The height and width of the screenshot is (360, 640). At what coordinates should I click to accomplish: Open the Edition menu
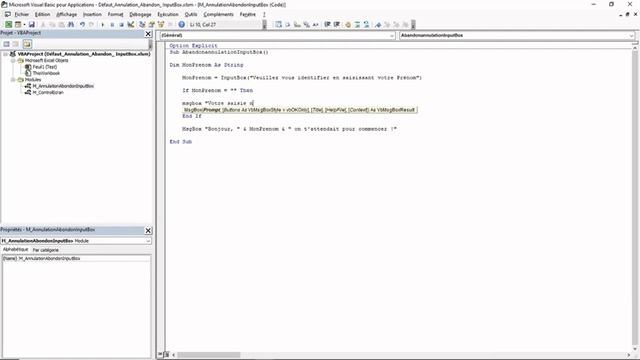42,14
